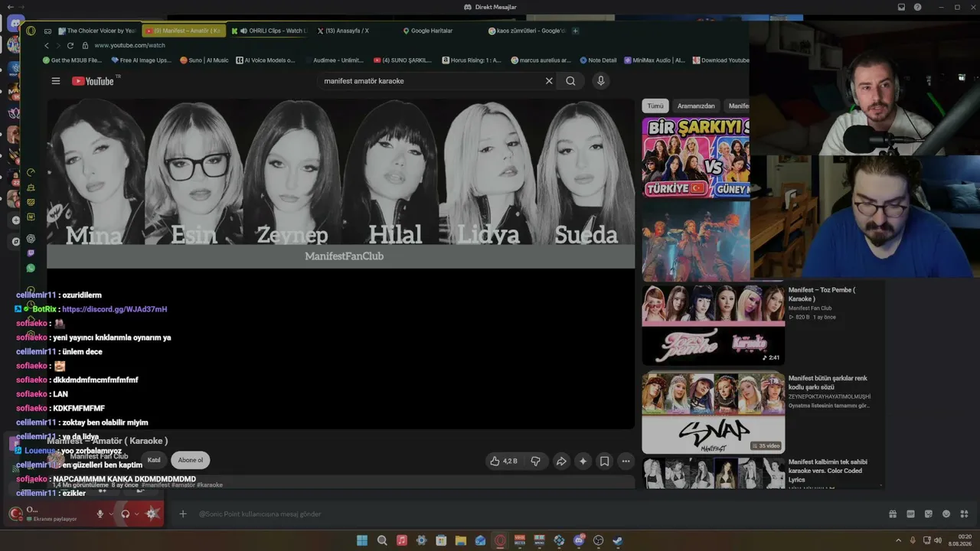The width and height of the screenshot is (980, 551).
Task: Open Discord home direct messages icon
Action: coord(15,24)
